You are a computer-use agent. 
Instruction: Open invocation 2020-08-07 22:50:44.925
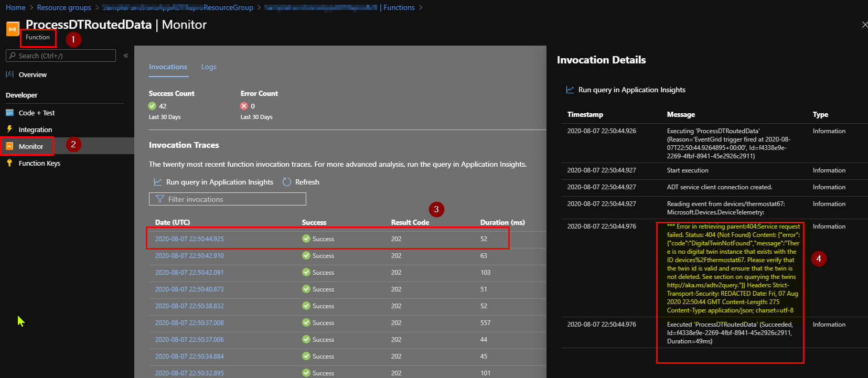coord(189,239)
